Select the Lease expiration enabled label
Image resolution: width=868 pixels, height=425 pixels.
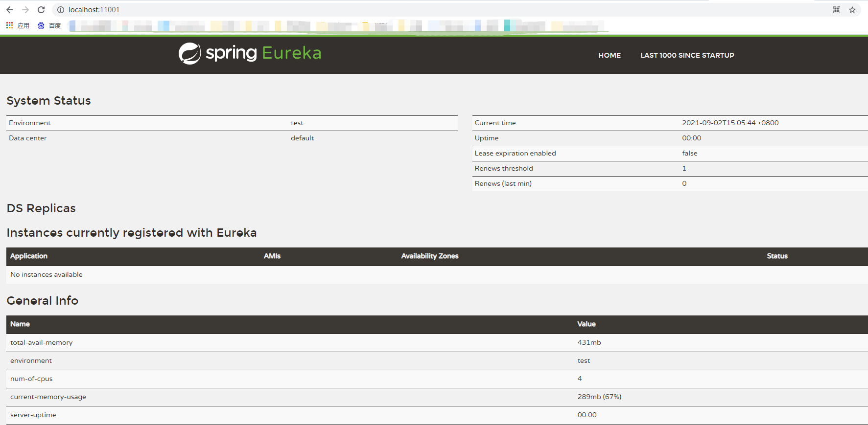pyautogui.click(x=515, y=153)
